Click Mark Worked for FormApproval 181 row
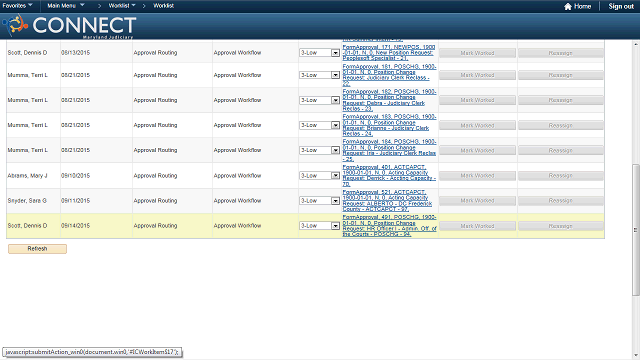The height and width of the screenshot is (360, 640). [477, 75]
